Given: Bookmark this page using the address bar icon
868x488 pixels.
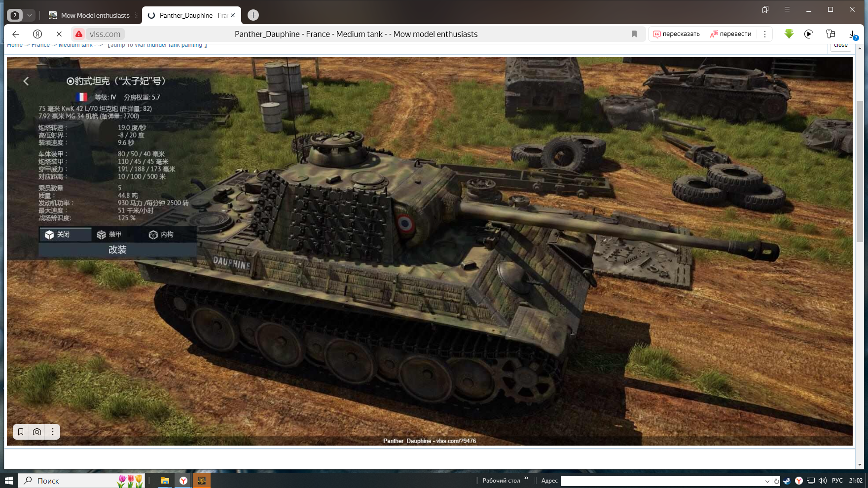Looking at the screenshot, I should click(634, 34).
